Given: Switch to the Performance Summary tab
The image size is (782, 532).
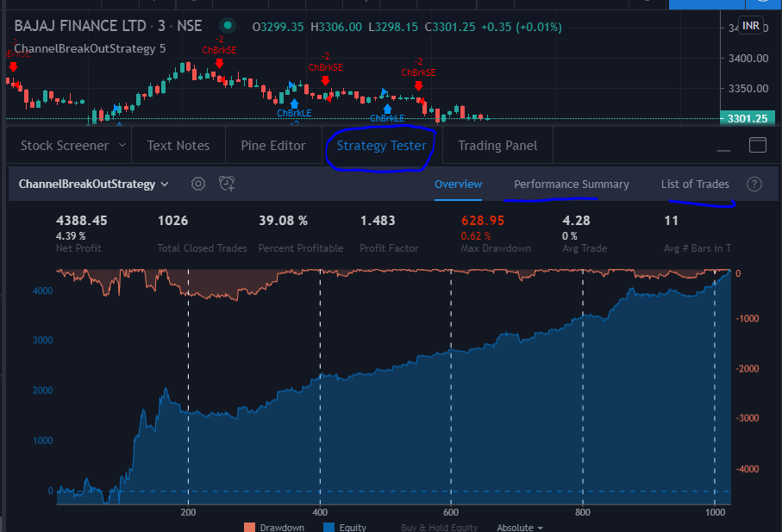Looking at the screenshot, I should click(571, 184).
